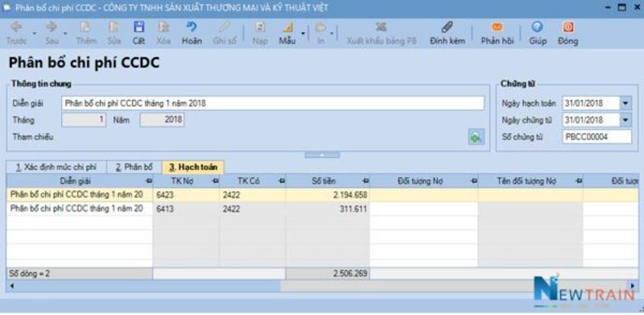644x315 pixels.
Task: Open the Ngày hạch toán date dropdown
Action: click(x=625, y=103)
